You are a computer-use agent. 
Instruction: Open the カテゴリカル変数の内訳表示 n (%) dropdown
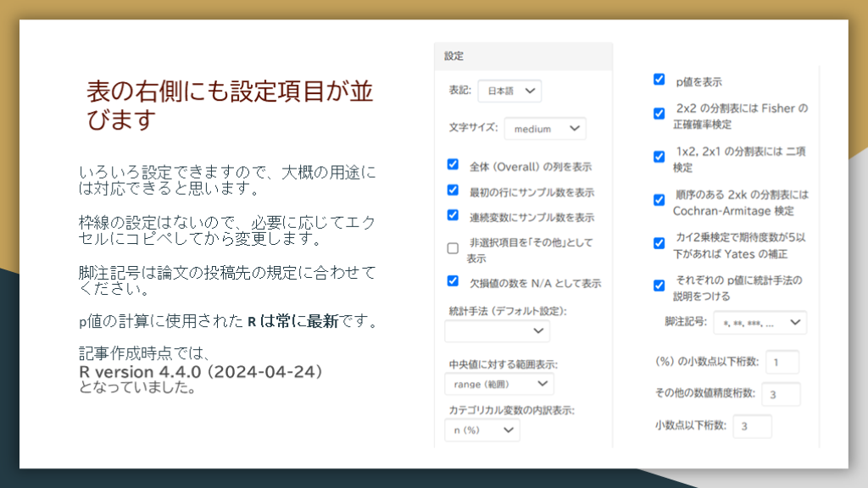point(482,430)
